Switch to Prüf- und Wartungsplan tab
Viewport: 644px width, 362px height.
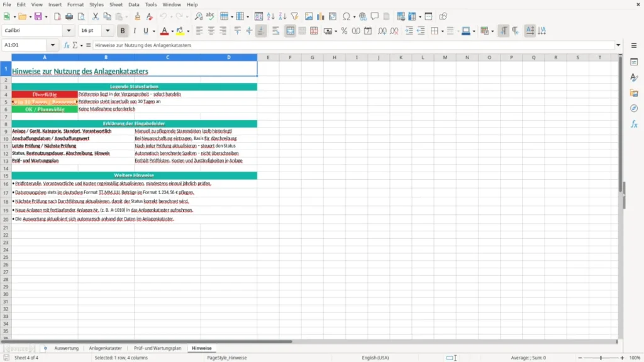[157, 348]
